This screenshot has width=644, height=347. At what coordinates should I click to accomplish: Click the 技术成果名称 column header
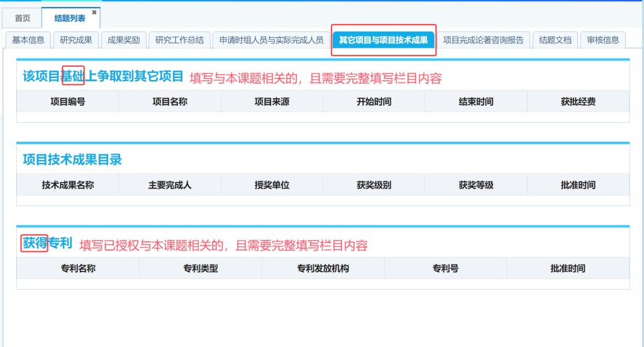68,185
